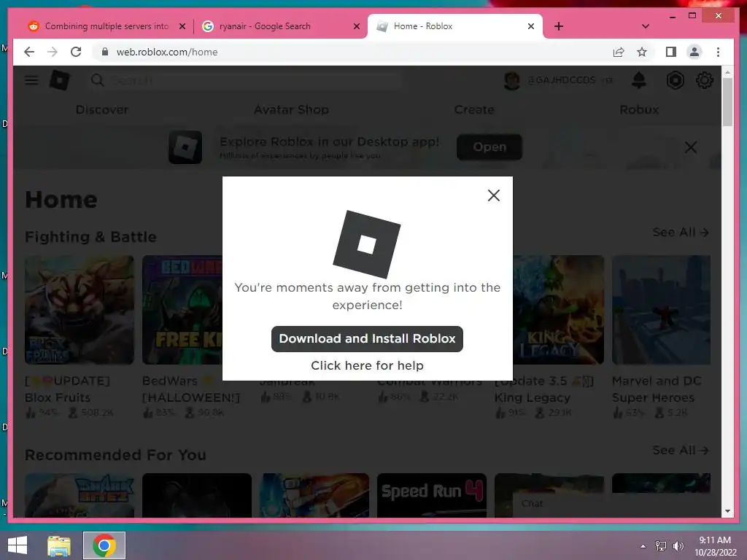Open the user avatar profile
The width and height of the screenshot is (747, 560).
pyautogui.click(x=511, y=80)
